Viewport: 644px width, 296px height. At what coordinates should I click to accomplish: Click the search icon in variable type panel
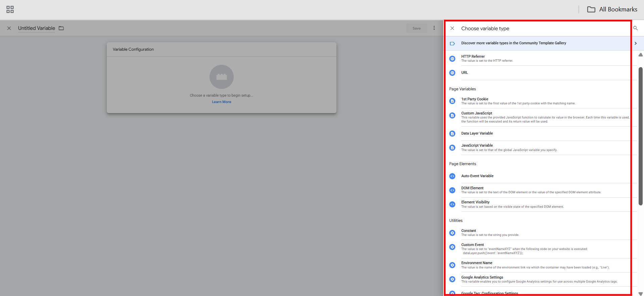(x=636, y=28)
